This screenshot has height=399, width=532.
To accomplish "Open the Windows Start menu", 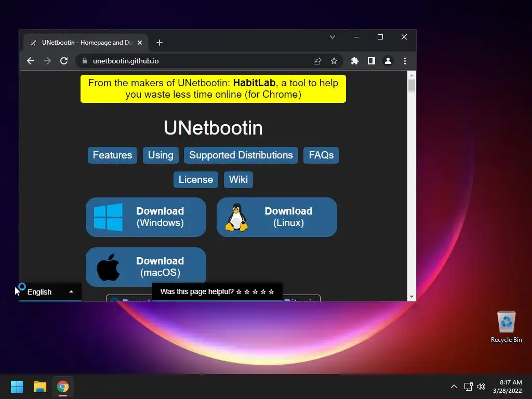I will click(x=17, y=387).
